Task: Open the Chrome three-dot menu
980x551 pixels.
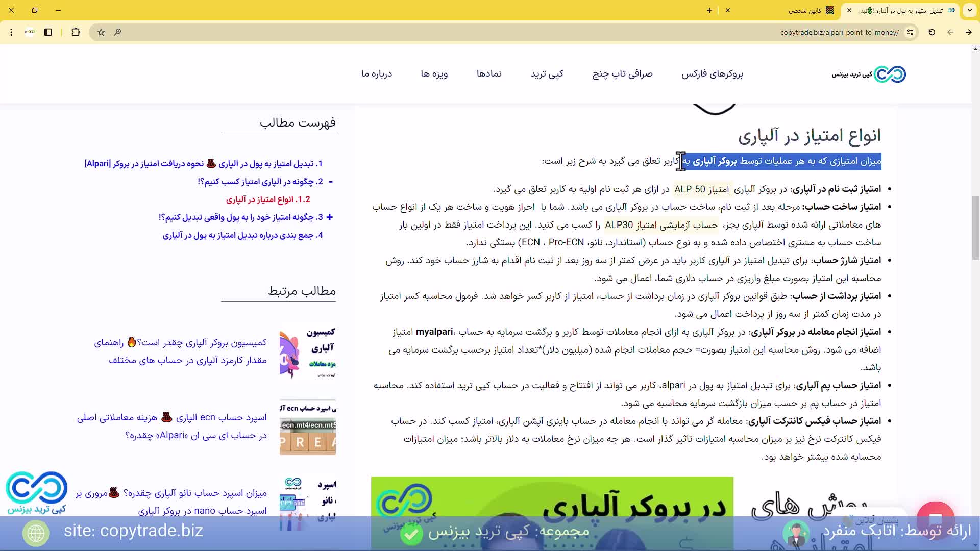Action: point(11,32)
